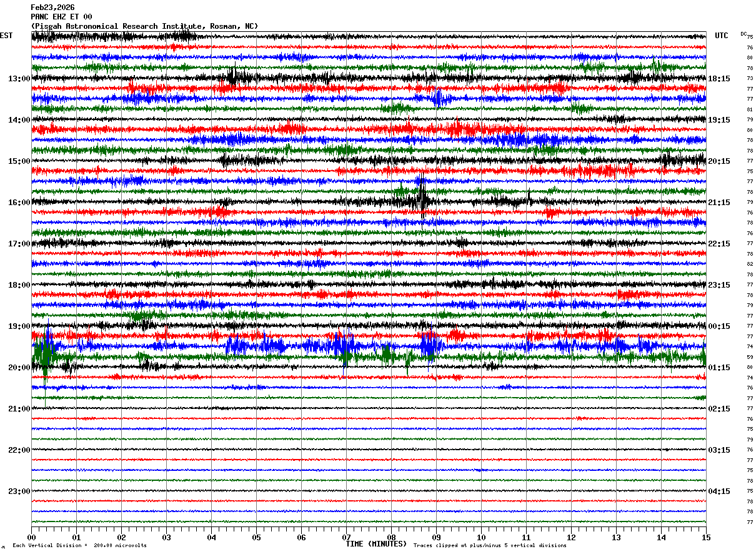Click the 00:15 UTC time label
756x554 pixels.
(x=719, y=326)
